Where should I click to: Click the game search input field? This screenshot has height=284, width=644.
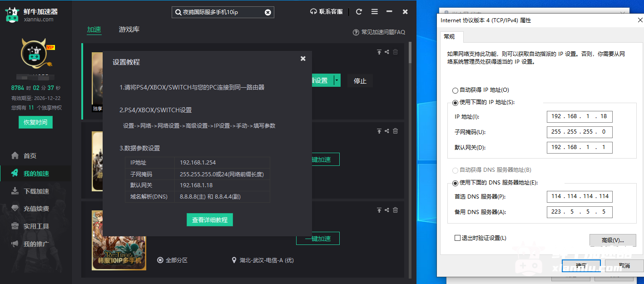pos(223,12)
